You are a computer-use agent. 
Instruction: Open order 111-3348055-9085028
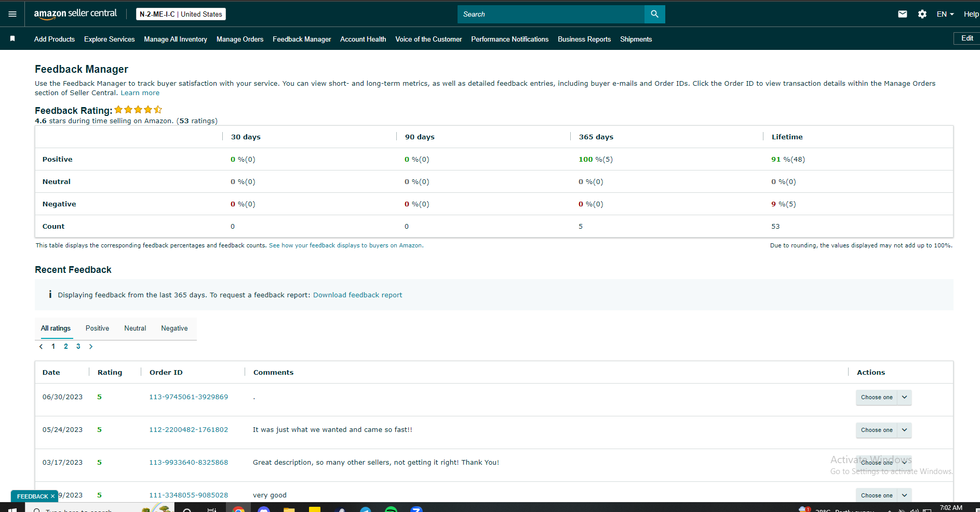point(189,495)
